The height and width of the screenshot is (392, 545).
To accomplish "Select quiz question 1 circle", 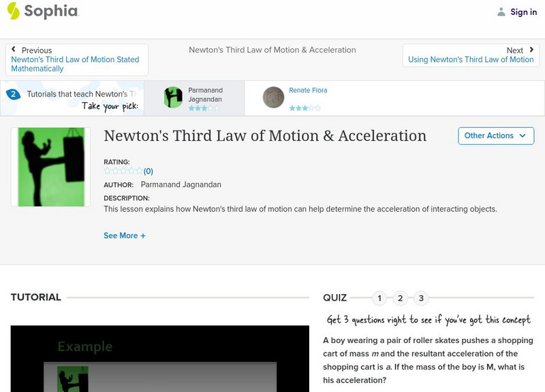I will 379,298.
